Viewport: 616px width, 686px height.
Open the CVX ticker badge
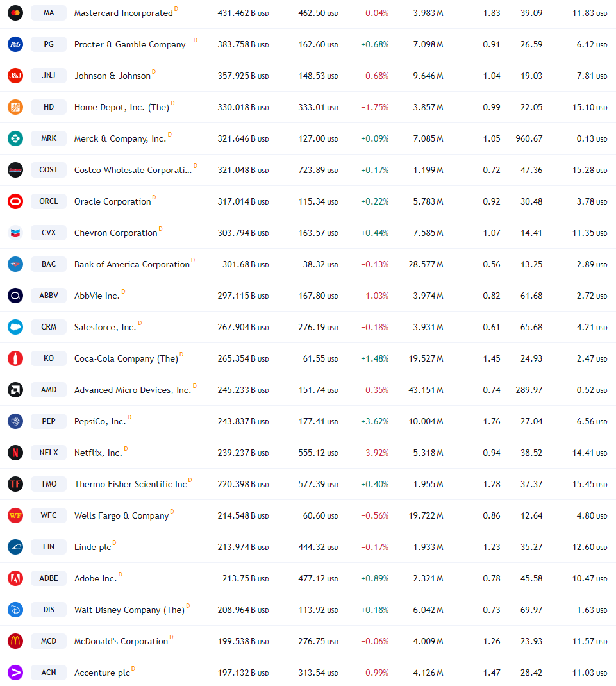(49, 233)
